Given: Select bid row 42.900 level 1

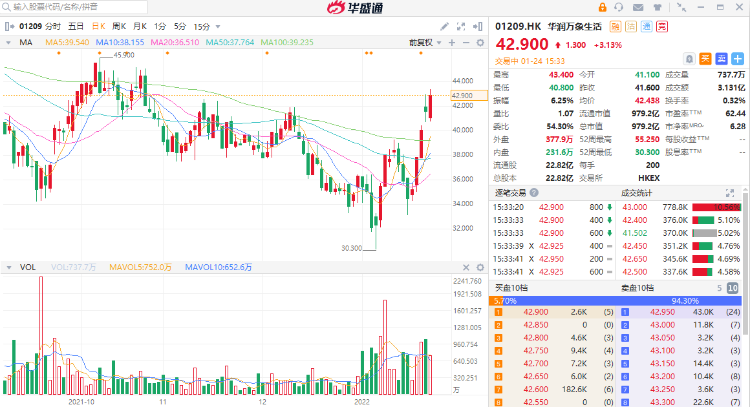Looking at the screenshot, I should [x=553, y=312].
